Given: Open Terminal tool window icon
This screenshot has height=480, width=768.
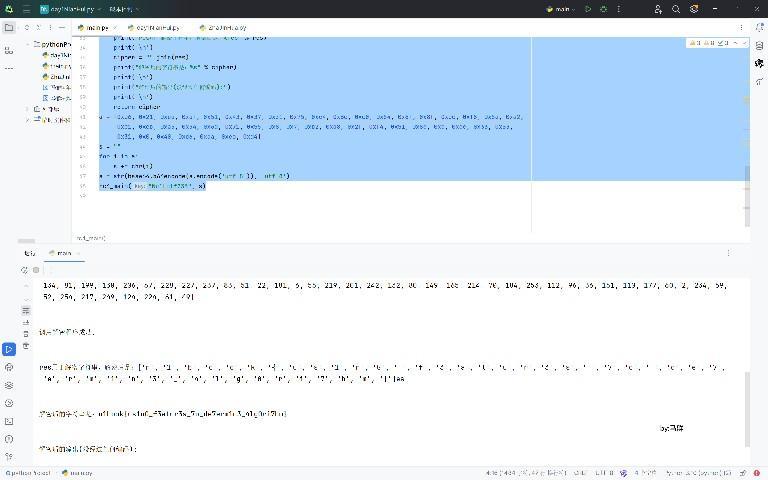Looking at the screenshot, I should tap(9, 421).
